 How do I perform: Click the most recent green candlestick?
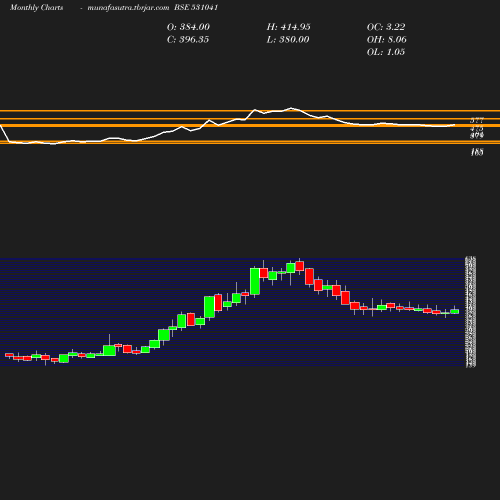pos(455,311)
